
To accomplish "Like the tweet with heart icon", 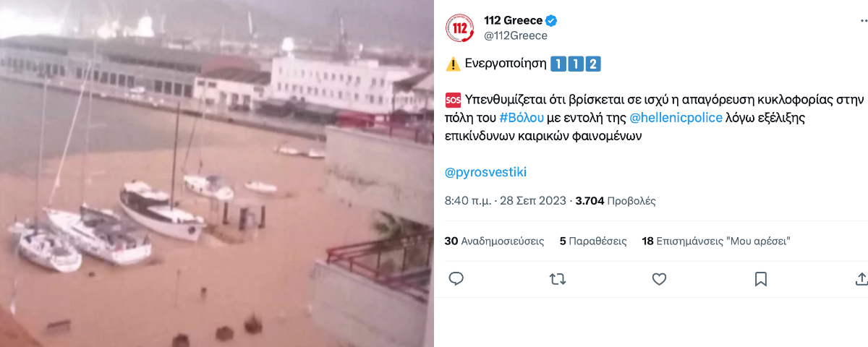I will click(659, 279).
